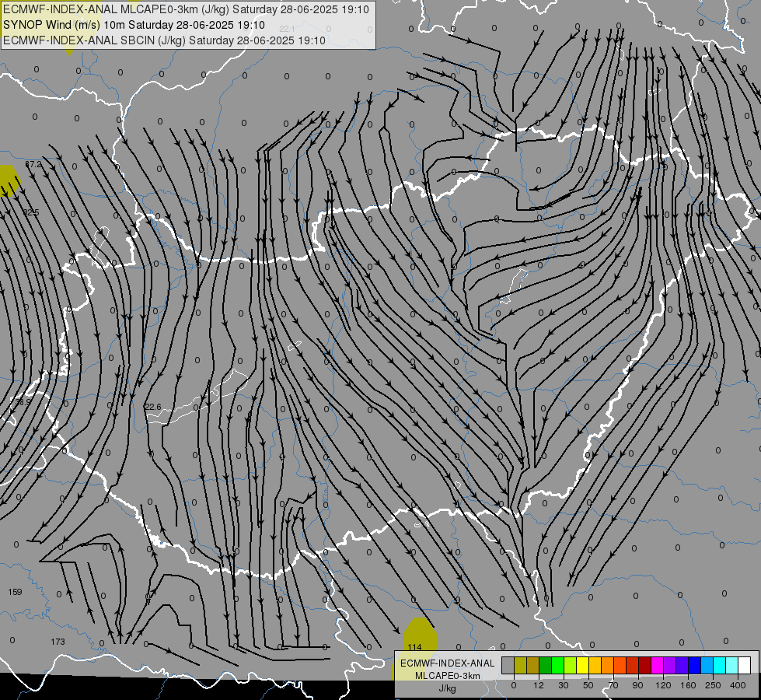Click the 160 tick label on color scale
Screen dimensions: 761x700
(x=688, y=685)
